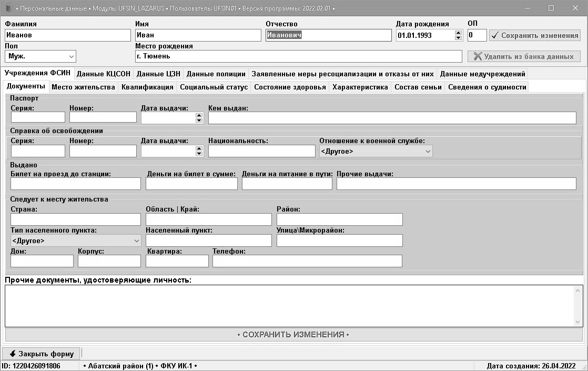This screenshot has width=588, height=371.
Task: Select the Характеристика subtab
Action: point(360,87)
